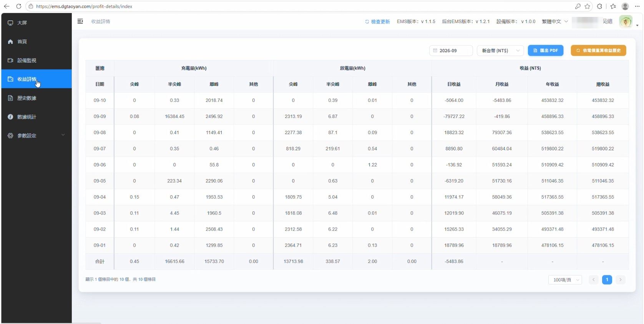Click the browser profile icon

(625, 6)
